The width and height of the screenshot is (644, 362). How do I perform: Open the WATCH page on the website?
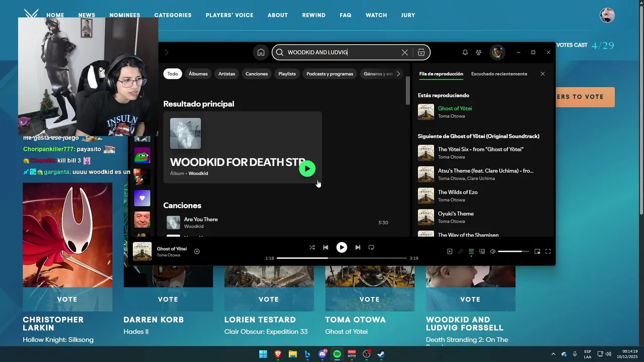[376, 15]
